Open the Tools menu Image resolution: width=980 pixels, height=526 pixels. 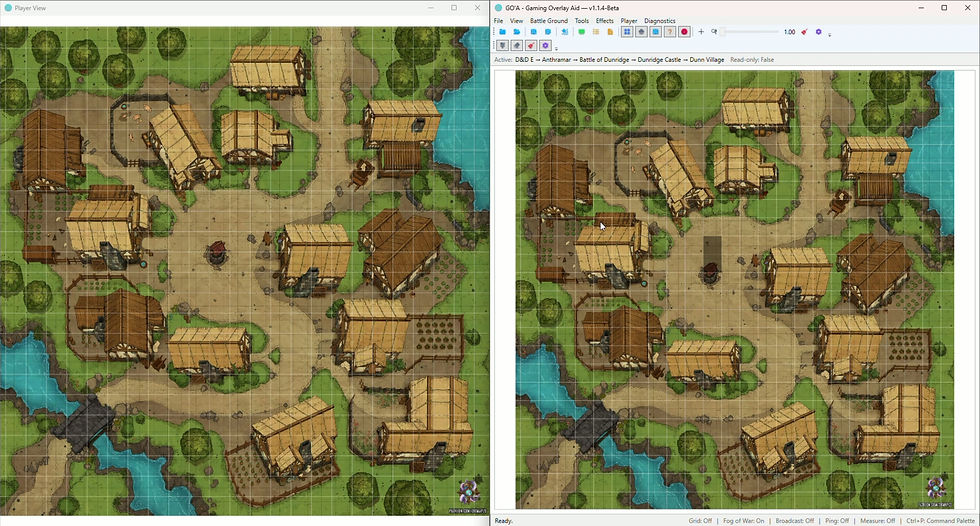(x=582, y=21)
